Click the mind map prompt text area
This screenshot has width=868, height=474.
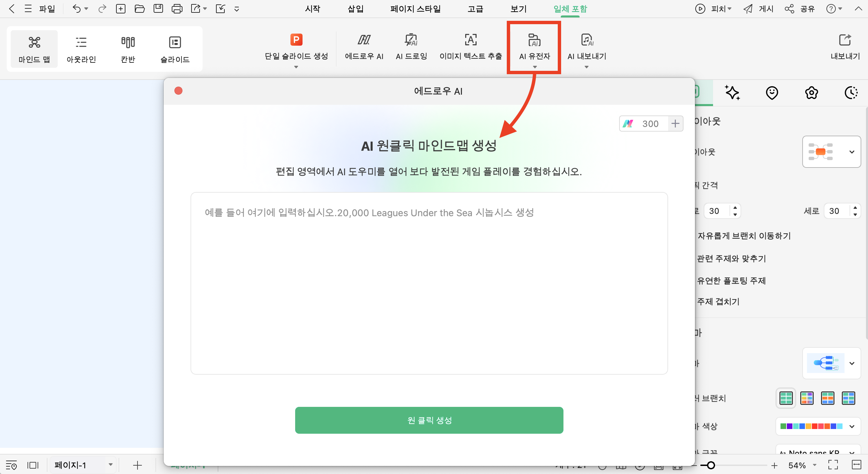[429, 283]
